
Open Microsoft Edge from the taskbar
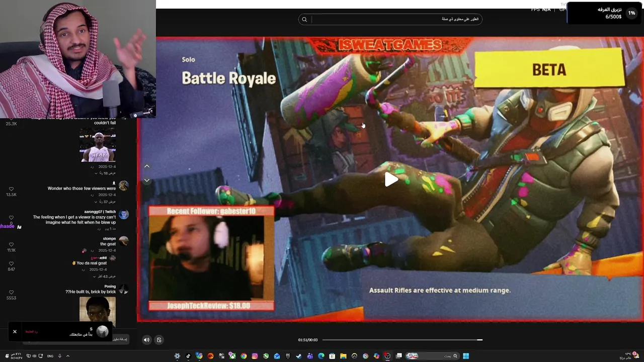(x=321, y=356)
